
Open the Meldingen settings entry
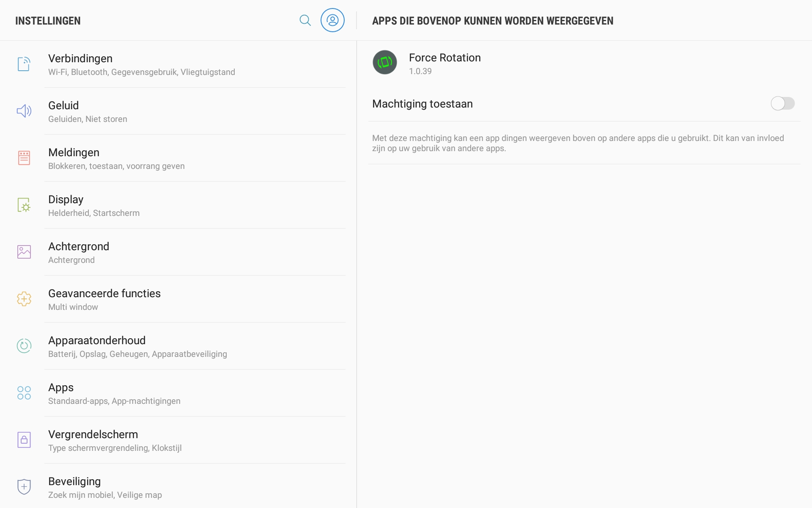(x=178, y=158)
